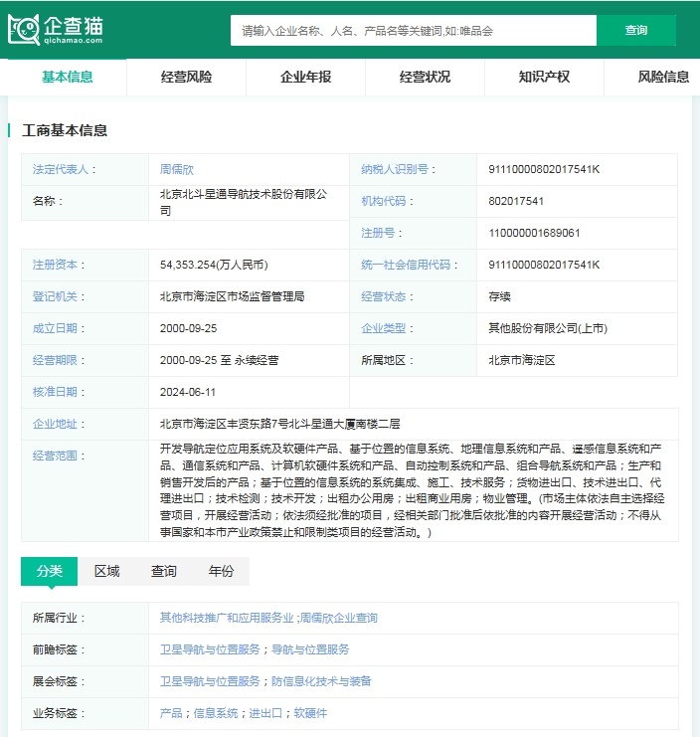Open 卫星导航与位置服务 in 展会标签 row
700x737 pixels.
point(210,681)
